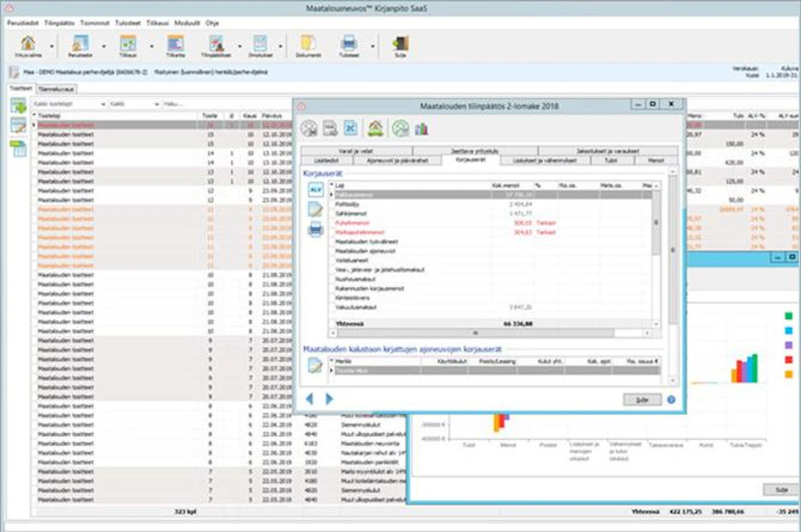Click the blue next arrow in dialog
This screenshot has width=801, height=532.
pos(329,399)
